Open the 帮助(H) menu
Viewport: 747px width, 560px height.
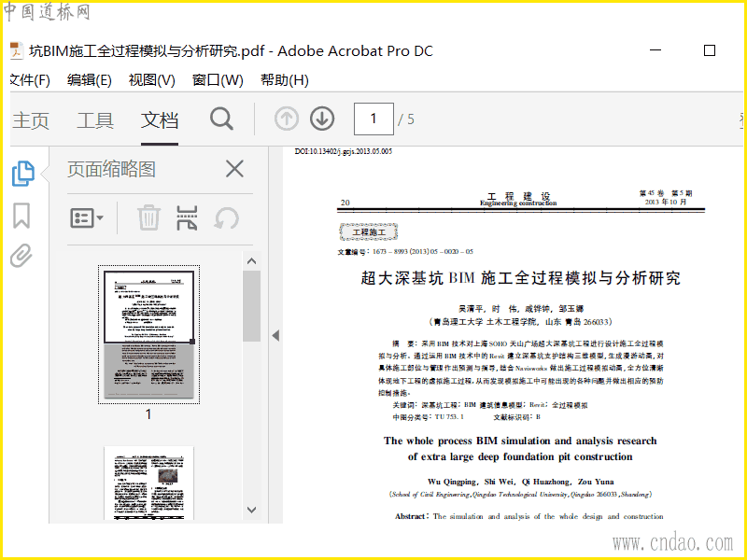click(285, 80)
